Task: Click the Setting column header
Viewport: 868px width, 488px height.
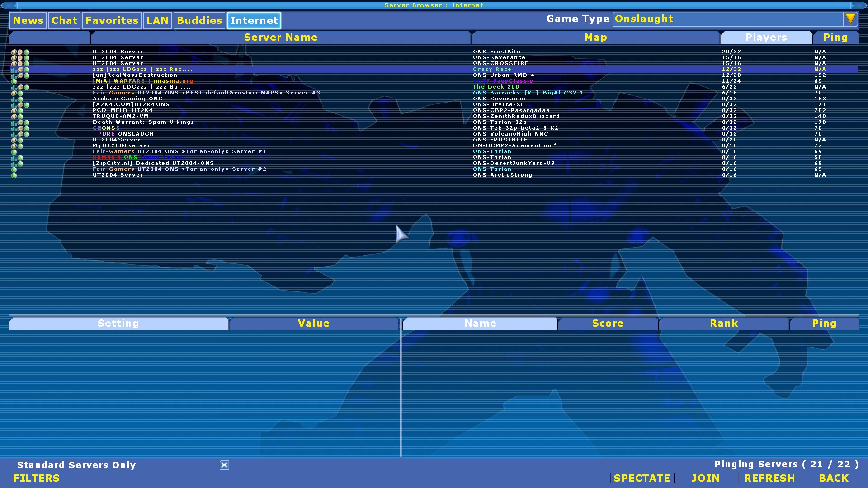Action: tap(118, 324)
